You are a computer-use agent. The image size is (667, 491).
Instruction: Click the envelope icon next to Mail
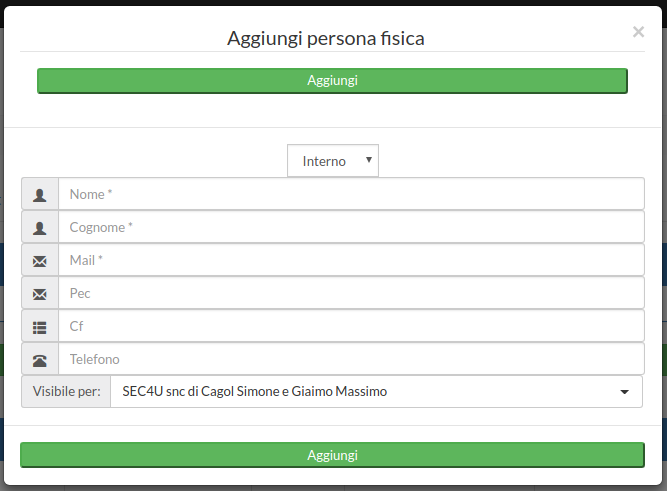point(40,261)
